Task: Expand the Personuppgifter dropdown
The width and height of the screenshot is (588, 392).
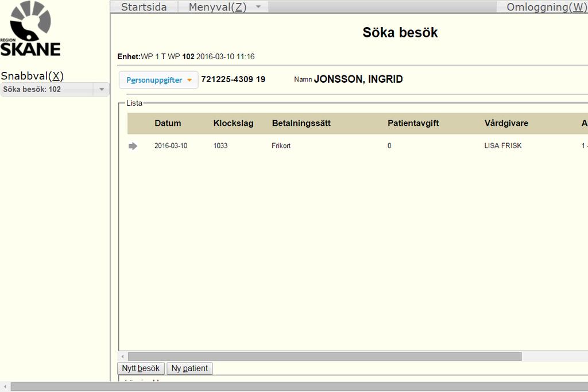Action: 158,80
